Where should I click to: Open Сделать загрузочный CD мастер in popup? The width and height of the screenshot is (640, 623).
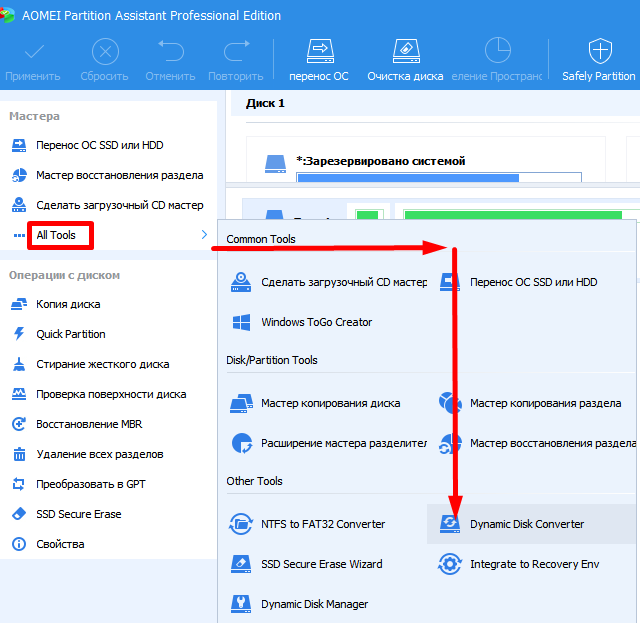344,282
